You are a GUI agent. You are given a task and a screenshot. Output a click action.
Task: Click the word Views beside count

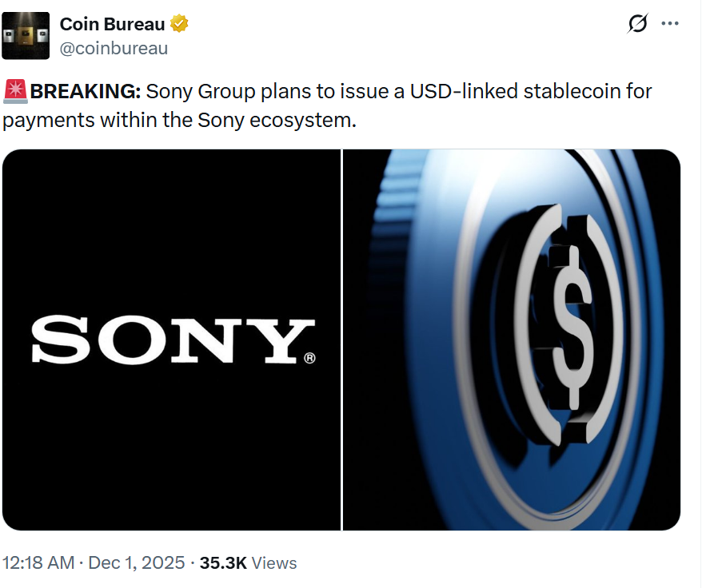click(x=274, y=563)
